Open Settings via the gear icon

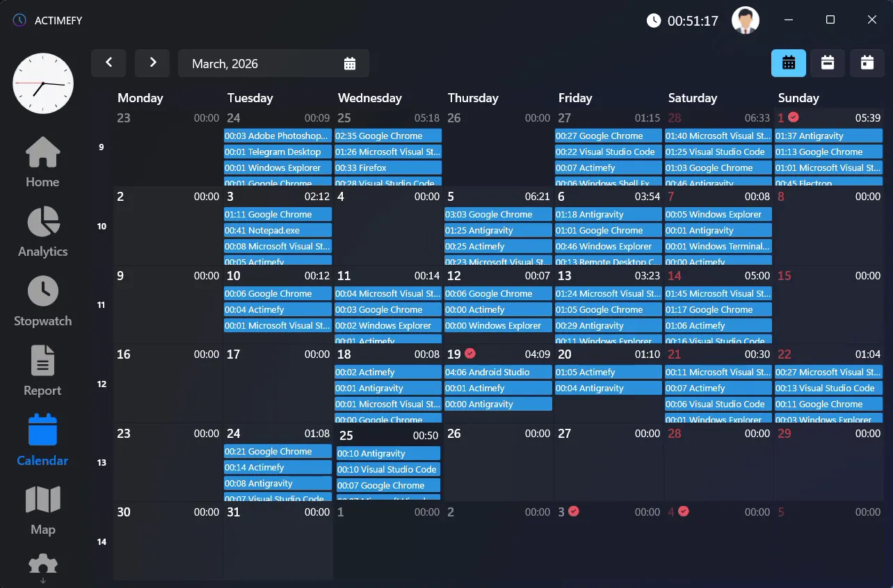pyautogui.click(x=42, y=564)
